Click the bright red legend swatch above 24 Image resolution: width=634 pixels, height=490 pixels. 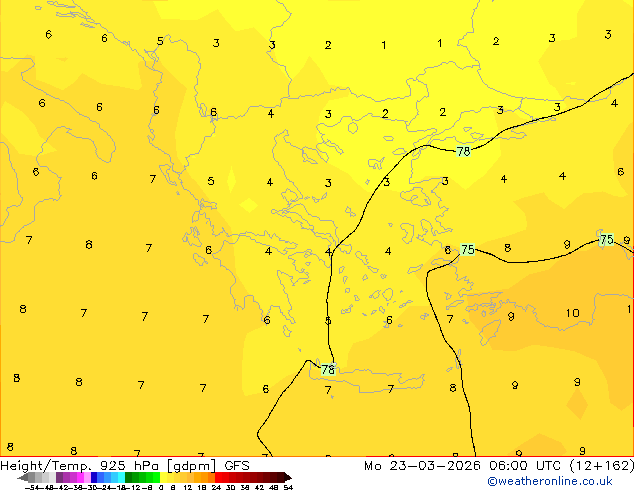(x=218, y=477)
